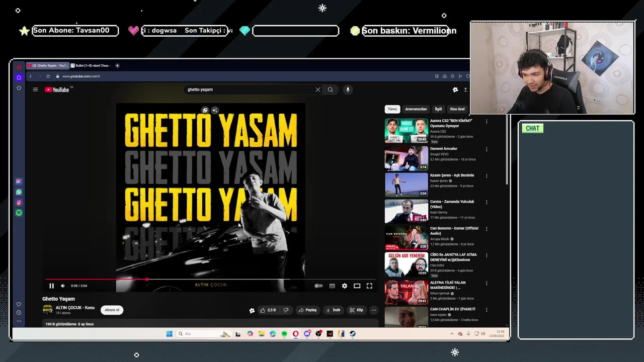Select the İlgili filter chip
The width and height of the screenshot is (644, 362).
[438, 109]
